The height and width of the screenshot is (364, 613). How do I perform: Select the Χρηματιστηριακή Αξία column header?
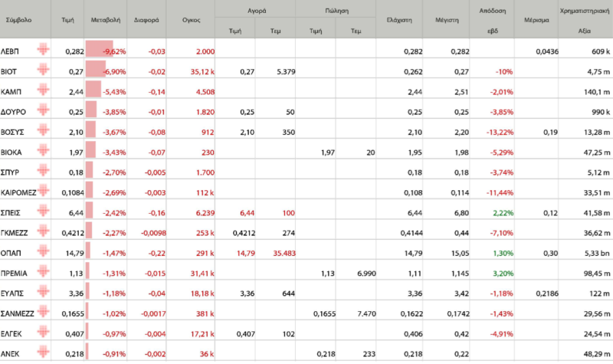[585, 20]
